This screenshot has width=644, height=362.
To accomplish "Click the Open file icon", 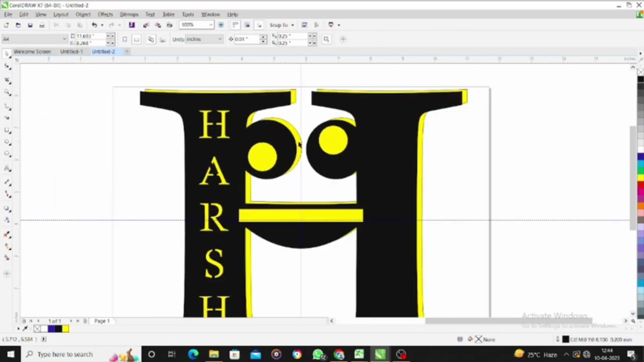I will pyautogui.click(x=18, y=25).
